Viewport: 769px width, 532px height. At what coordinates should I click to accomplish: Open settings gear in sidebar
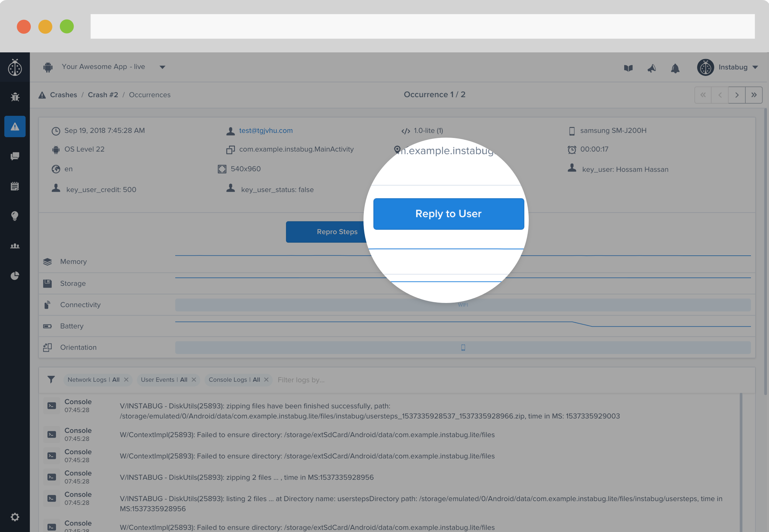coord(15,517)
